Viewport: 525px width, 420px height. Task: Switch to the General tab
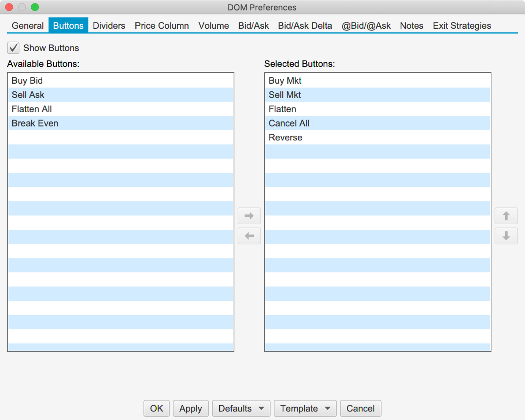click(x=27, y=26)
